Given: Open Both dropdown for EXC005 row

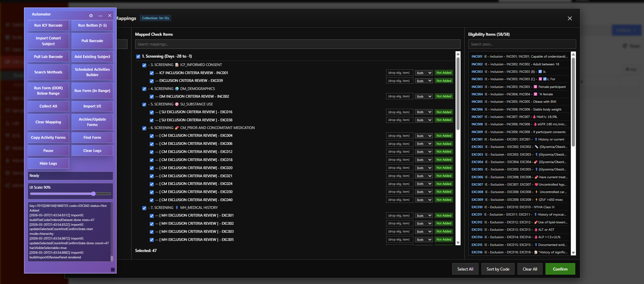Looking at the screenshot, I should [x=424, y=240].
